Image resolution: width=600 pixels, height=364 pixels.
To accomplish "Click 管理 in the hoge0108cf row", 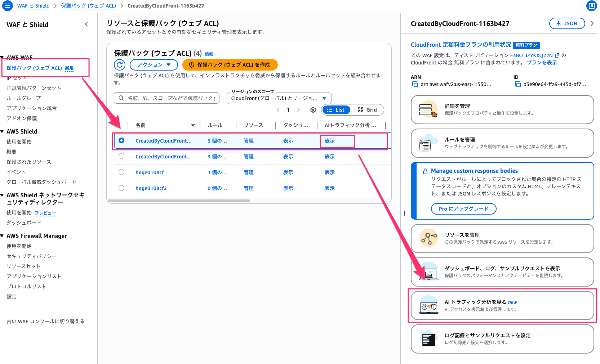I will point(249,172).
